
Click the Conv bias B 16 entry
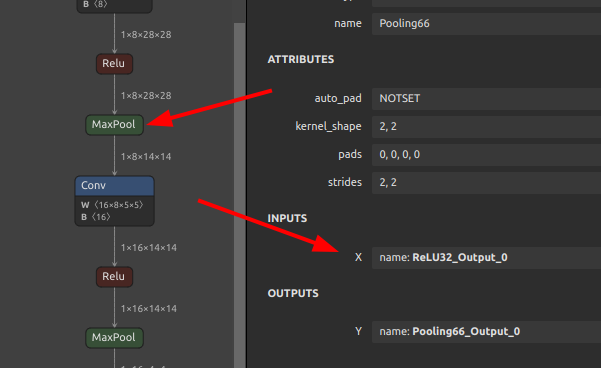click(x=96, y=217)
